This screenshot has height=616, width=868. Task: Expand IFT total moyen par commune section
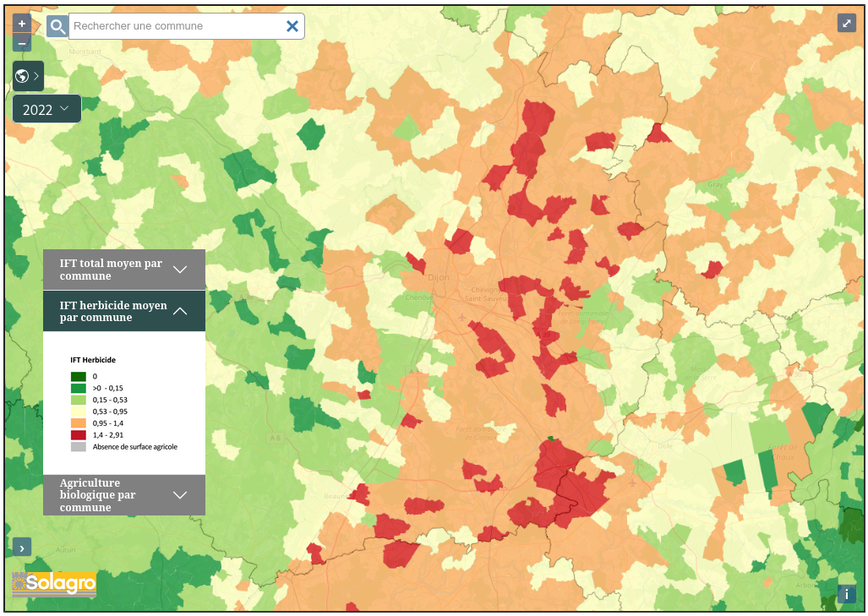click(x=124, y=270)
